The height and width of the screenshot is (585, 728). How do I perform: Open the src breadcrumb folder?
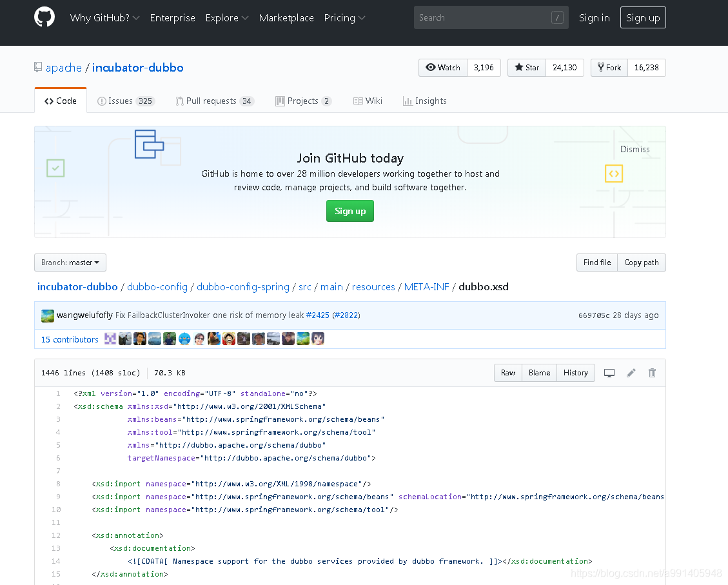[x=305, y=287]
